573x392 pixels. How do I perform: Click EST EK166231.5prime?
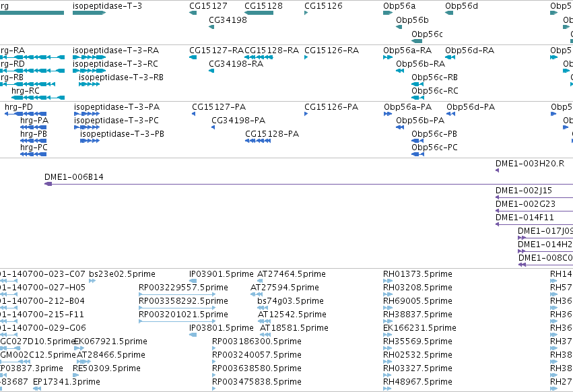tap(419, 328)
